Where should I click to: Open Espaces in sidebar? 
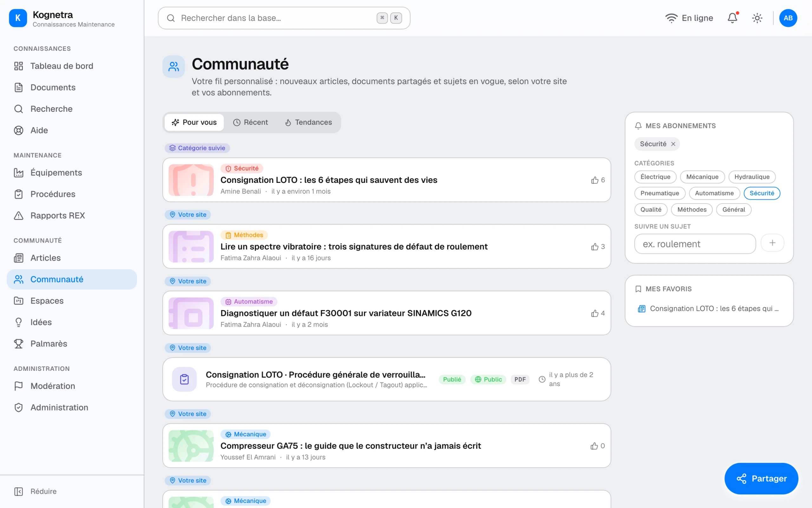click(x=72, y=301)
